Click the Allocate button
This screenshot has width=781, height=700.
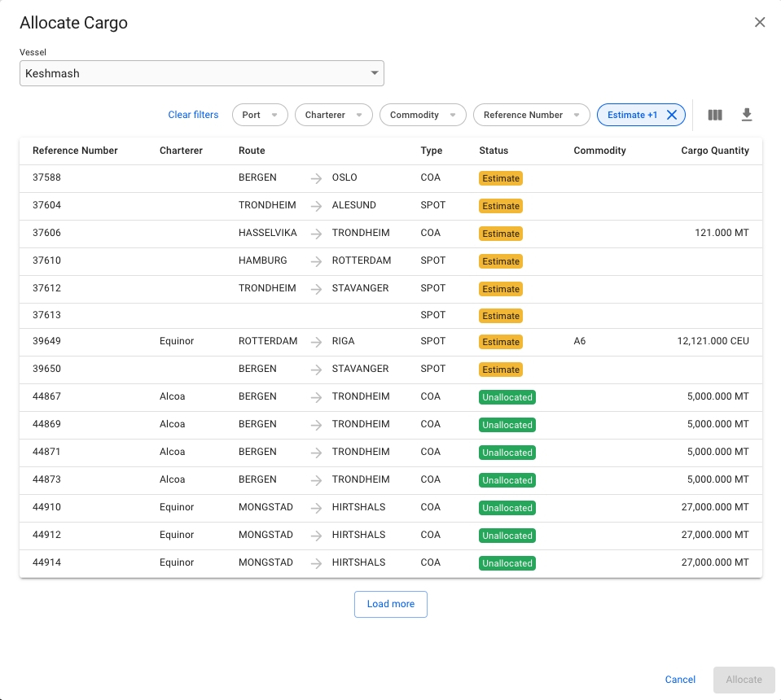[744, 680]
